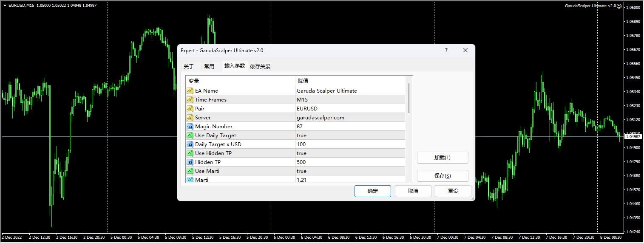Image resolution: width=644 pixels, height=243 pixels.
Task: Select the Magic Number value 87
Action: click(350, 127)
